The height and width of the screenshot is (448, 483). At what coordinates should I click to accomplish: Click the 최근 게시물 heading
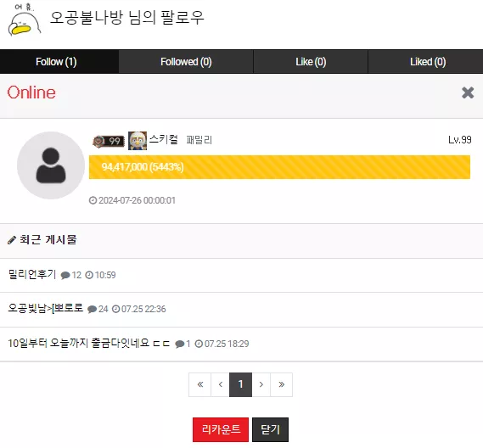tap(48, 239)
